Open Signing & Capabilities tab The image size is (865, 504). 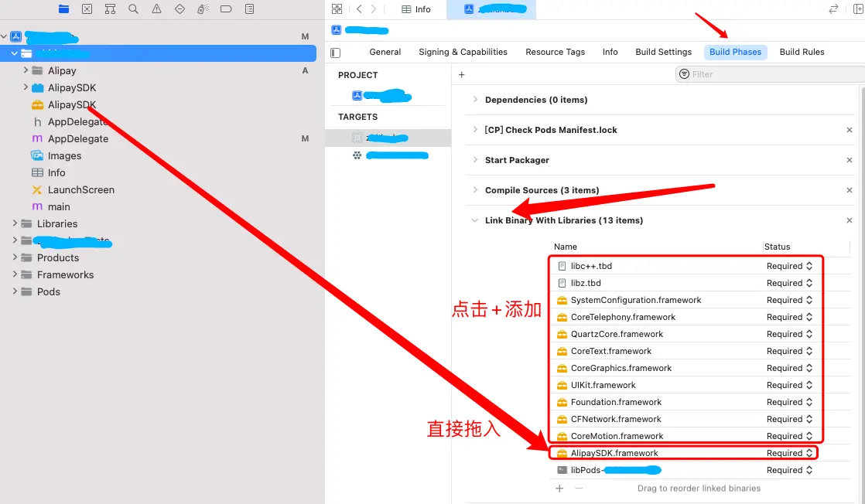[x=463, y=52]
